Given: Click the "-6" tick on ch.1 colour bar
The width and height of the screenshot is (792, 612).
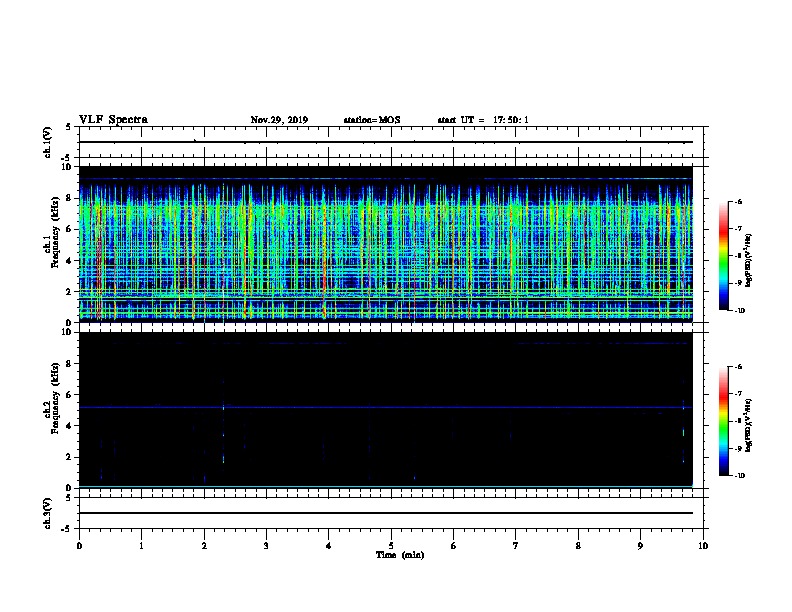Looking at the screenshot, I should coord(738,201).
